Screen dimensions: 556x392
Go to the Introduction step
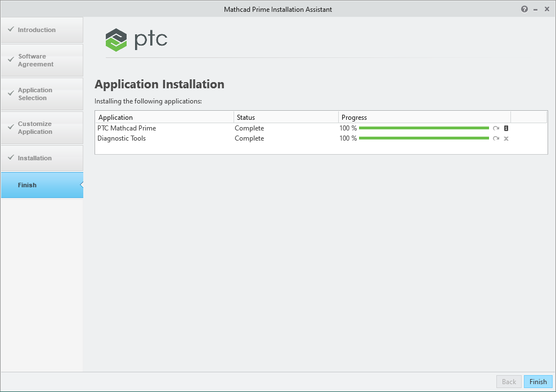point(42,30)
